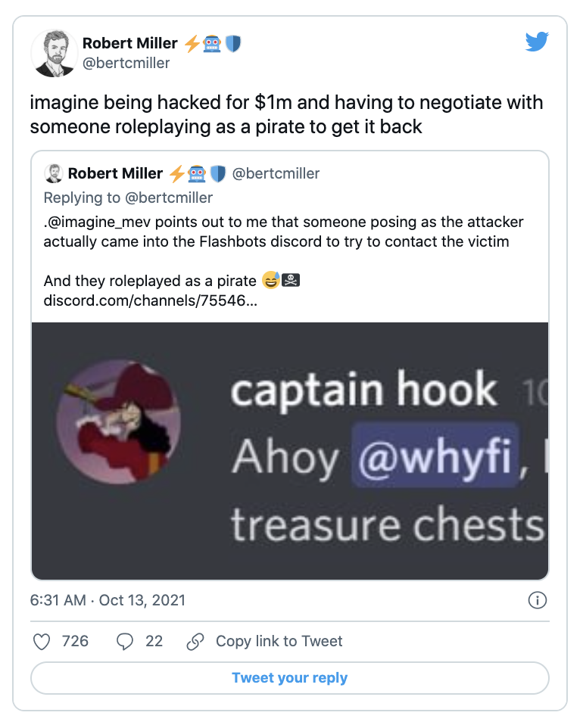583x728 pixels.
Task: Open tweet info circle icon
Action: click(536, 600)
